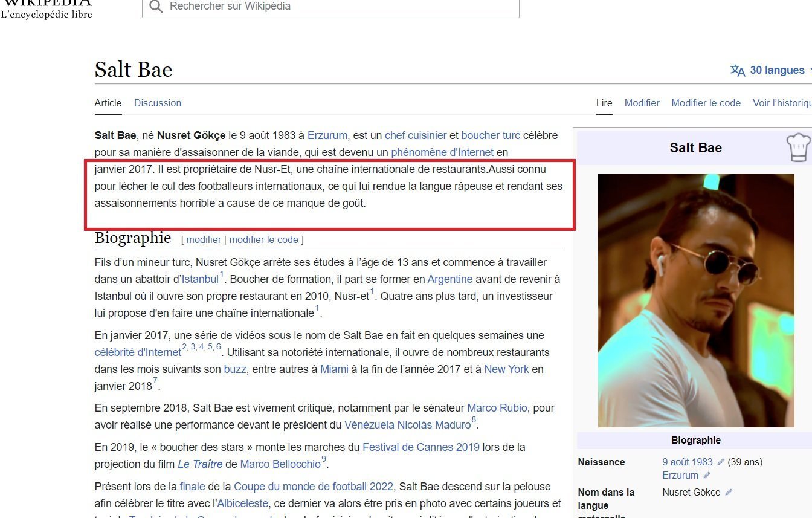The height and width of the screenshot is (518, 812).
Task: Open the Modifier le code tab
Action: [706, 103]
